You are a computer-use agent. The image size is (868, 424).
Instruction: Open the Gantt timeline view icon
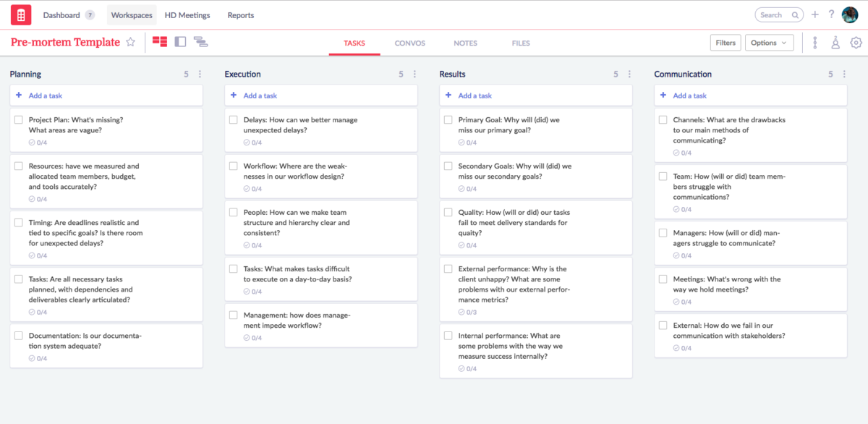coord(201,43)
